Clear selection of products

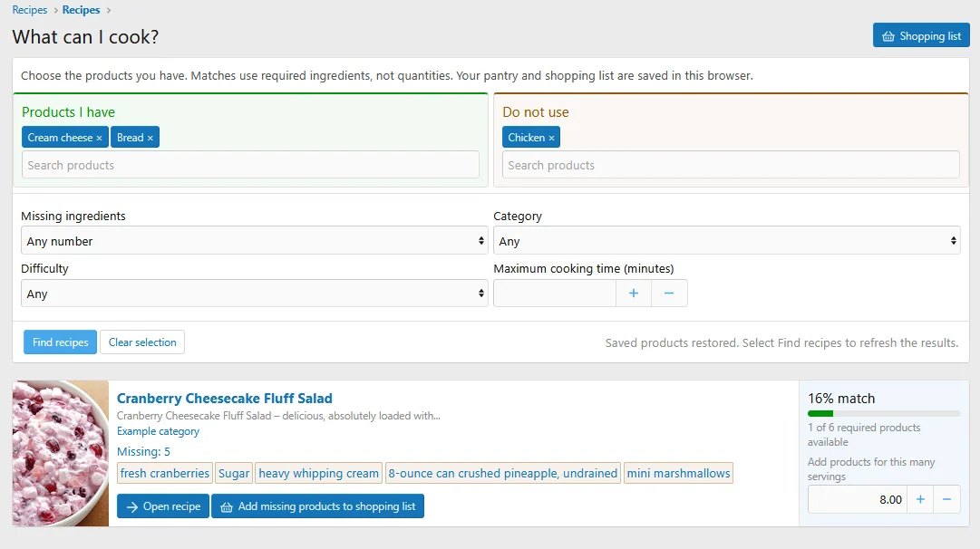pos(142,342)
